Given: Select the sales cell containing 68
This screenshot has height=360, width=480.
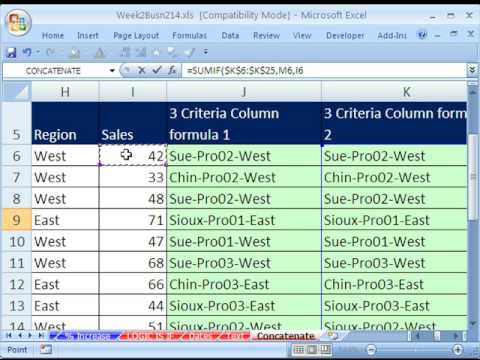Looking at the screenshot, I should (133, 263).
